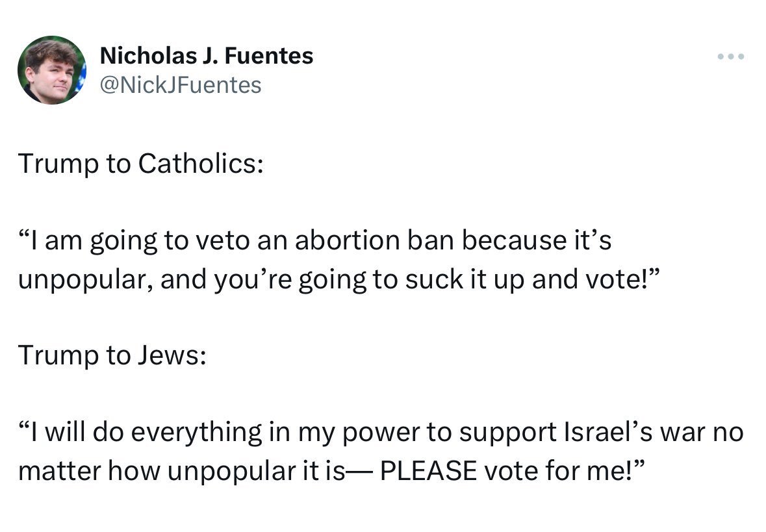Click the @NickJFuentes handle

(x=181, y=84)
